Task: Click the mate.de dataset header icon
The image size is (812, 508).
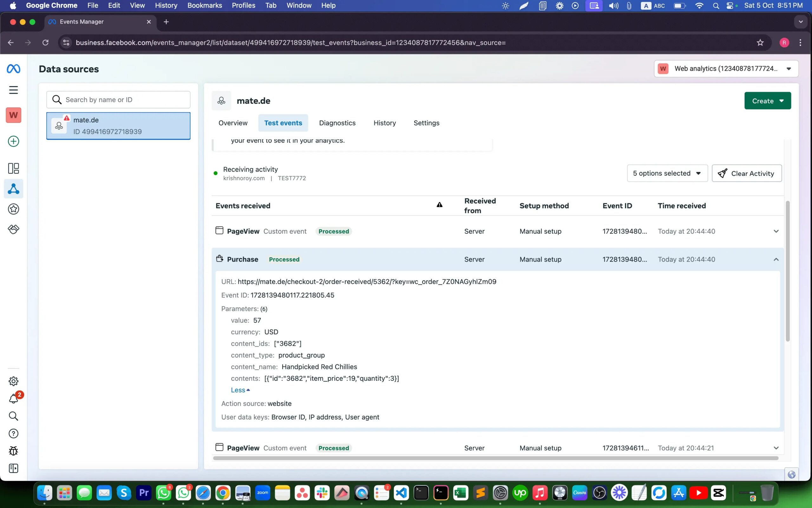Action: point(221,101)
